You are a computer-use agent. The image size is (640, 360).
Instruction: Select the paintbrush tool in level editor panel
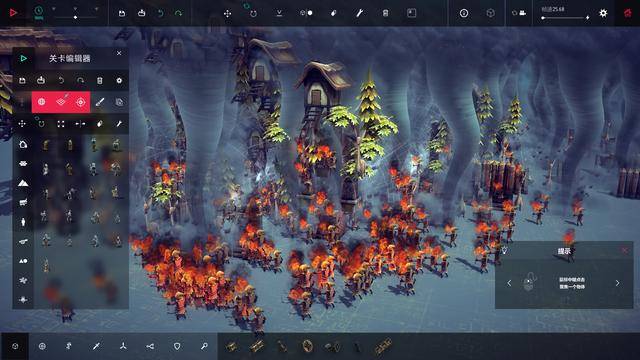[x=100, y=102]
